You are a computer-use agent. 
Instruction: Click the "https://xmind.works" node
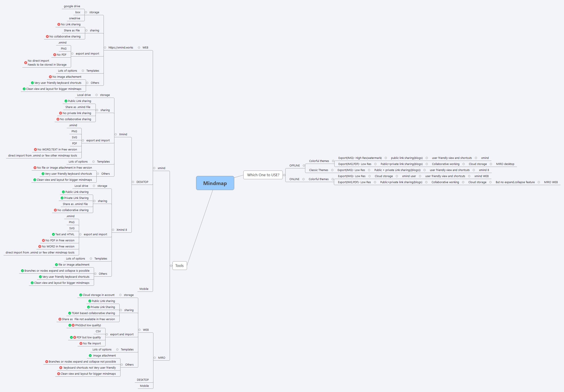[x=121, y=48]
